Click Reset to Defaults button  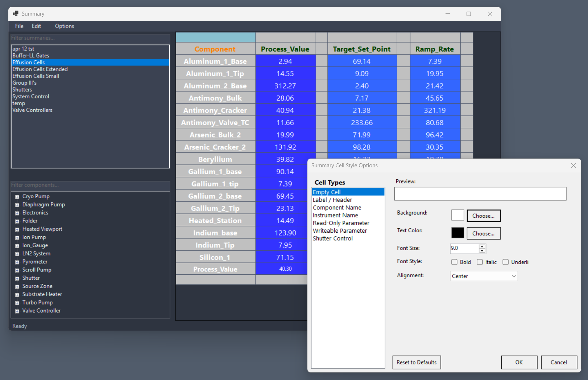tap(417, 362)
